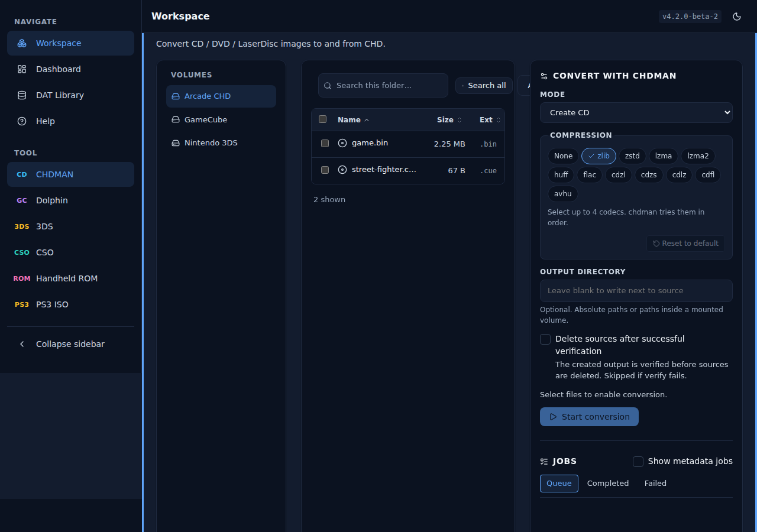The width and height of the screenshot is (757, 532).
Task: Select the cdzl codec chip
Action: 619,175
